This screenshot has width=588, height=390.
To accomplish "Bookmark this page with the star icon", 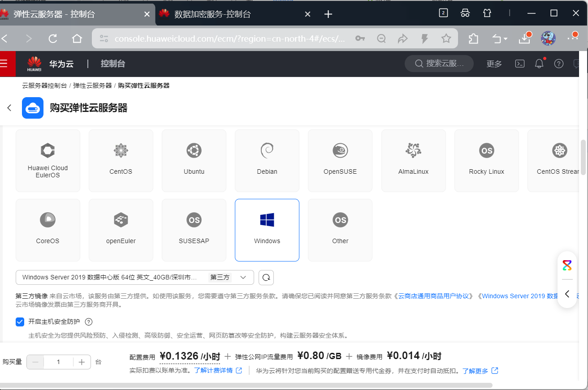I will coord(446,39).
